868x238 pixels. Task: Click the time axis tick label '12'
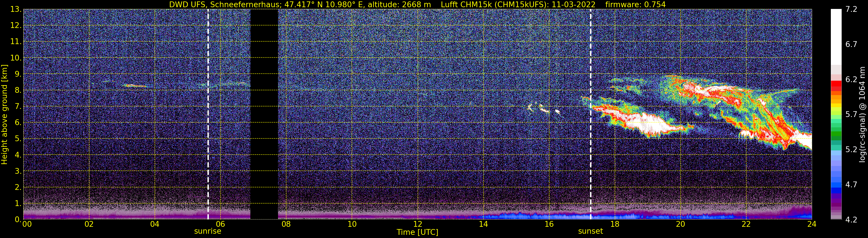click(x=417, y=224)
